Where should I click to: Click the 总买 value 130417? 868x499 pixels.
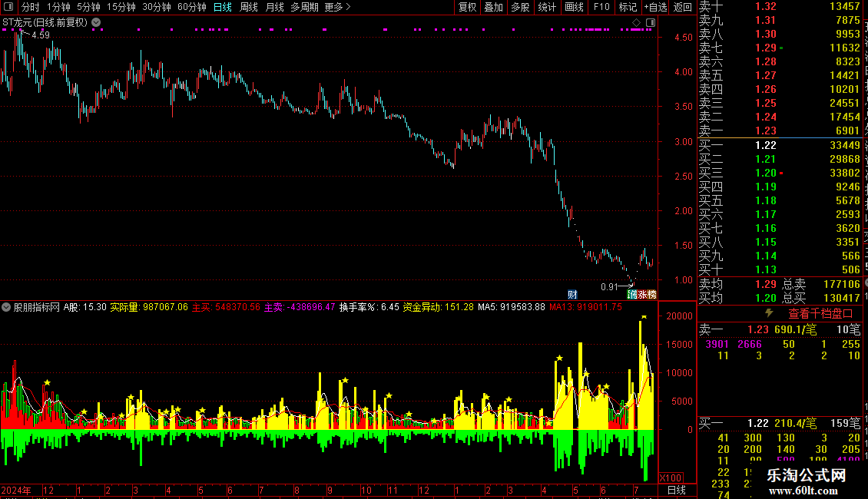[841, 298]
